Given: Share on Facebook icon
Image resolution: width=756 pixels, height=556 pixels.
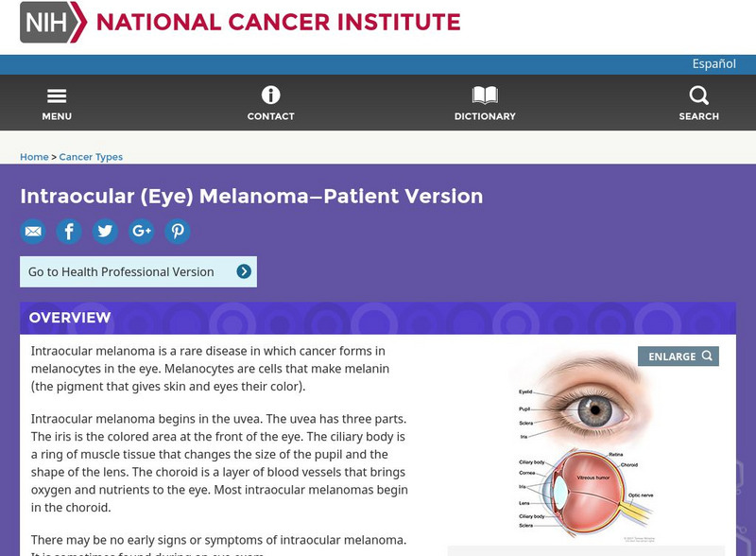Looking at the screenshot, I should [x=69, y=231].
